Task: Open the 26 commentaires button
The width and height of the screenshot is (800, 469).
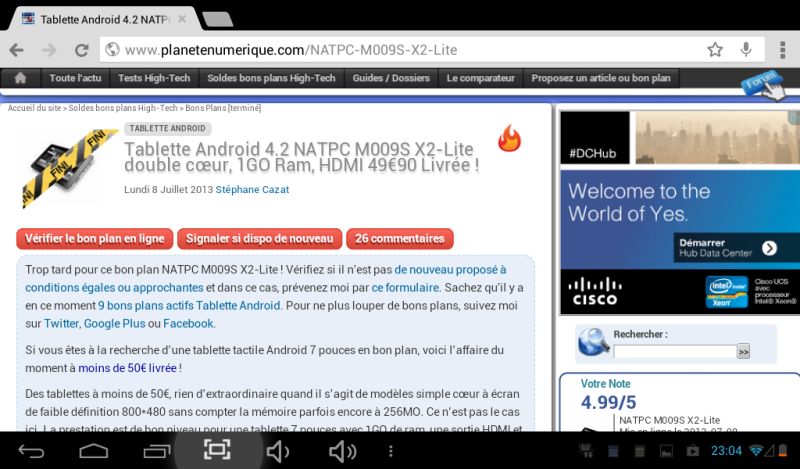Action: 399,239
